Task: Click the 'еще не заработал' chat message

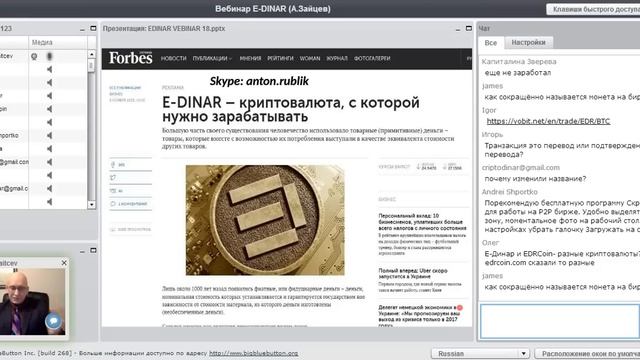Action: [518, 73]
